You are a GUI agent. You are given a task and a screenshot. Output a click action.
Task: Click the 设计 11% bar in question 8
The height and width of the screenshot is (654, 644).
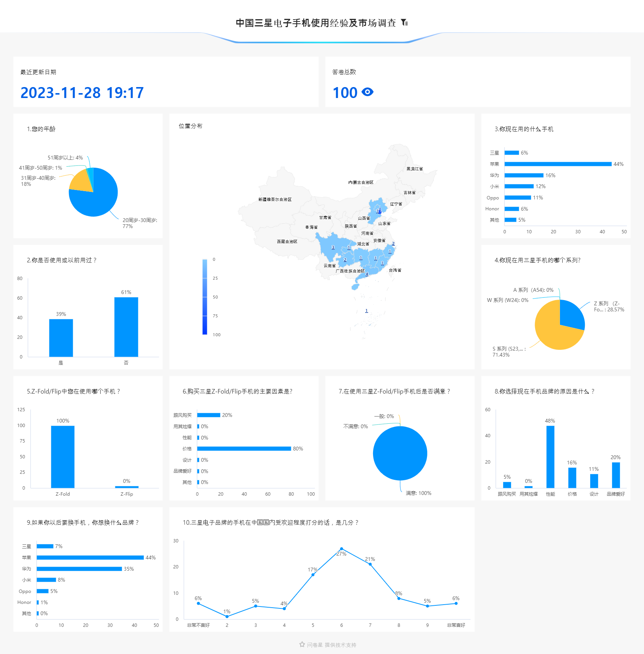point(594,481)
